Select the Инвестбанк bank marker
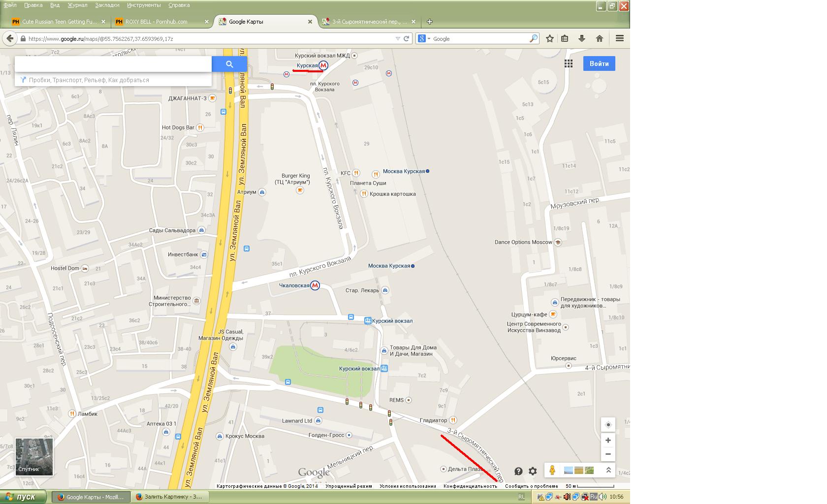 204,254
